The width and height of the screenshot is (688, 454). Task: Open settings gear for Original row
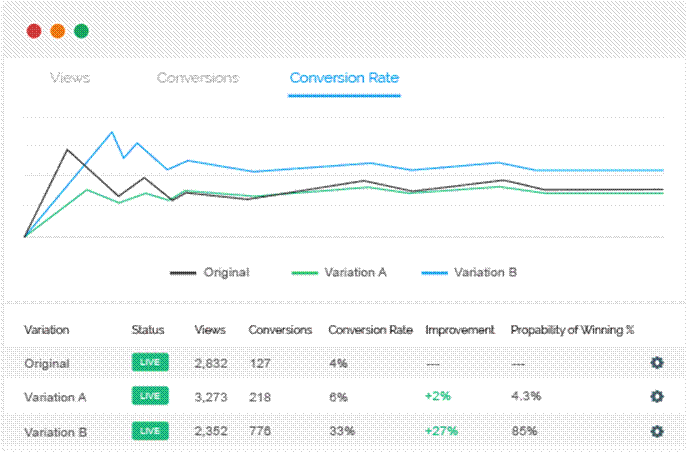pos(657,364)
